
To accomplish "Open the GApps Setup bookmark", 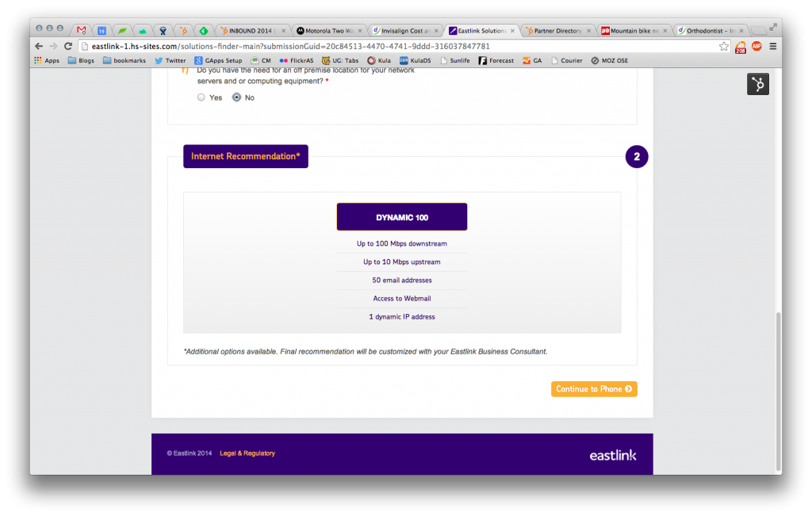I will [218, 60].
